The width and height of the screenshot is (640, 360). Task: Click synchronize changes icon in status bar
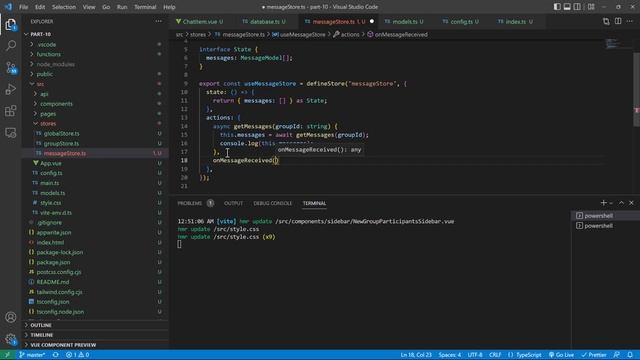tap(56, 355)
